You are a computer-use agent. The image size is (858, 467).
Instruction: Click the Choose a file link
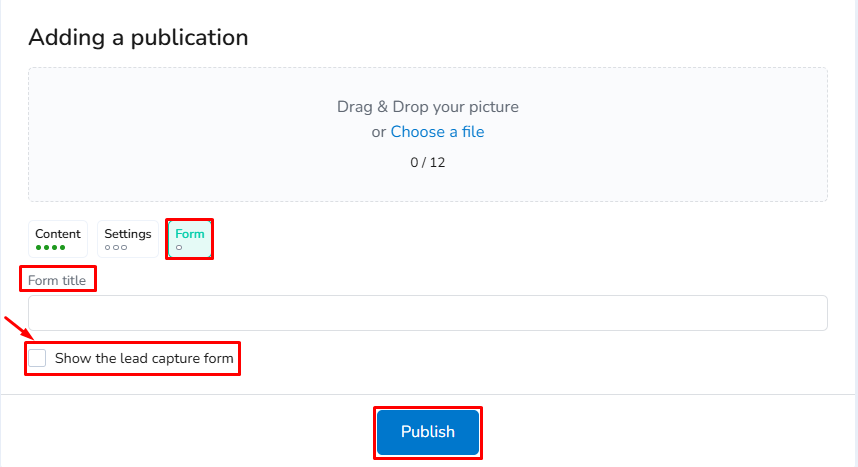coord(437,132)
